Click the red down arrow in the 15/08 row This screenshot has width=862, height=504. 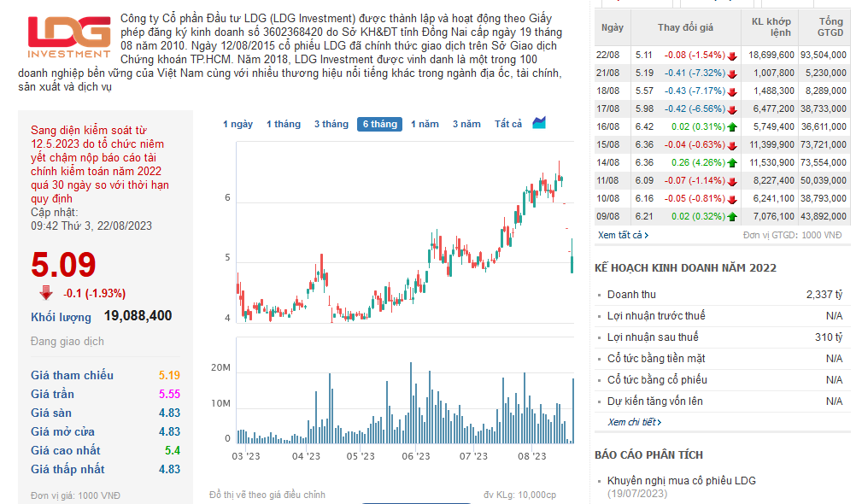click(731, 145)
